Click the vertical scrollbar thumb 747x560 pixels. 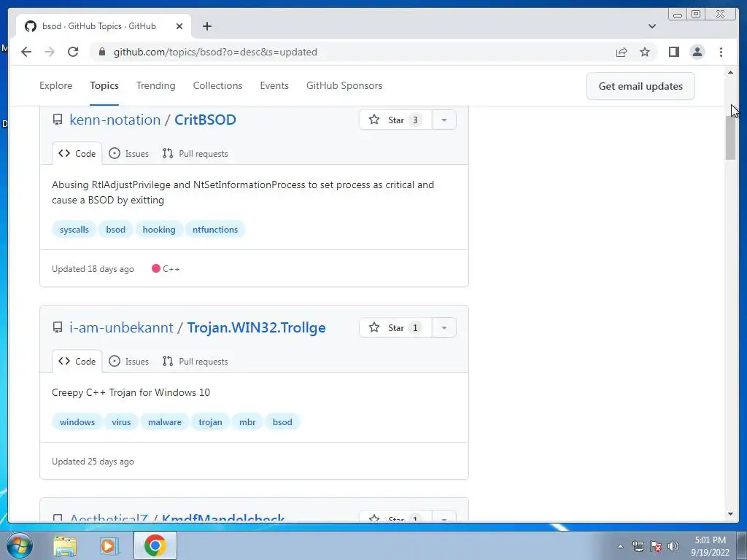730,137
